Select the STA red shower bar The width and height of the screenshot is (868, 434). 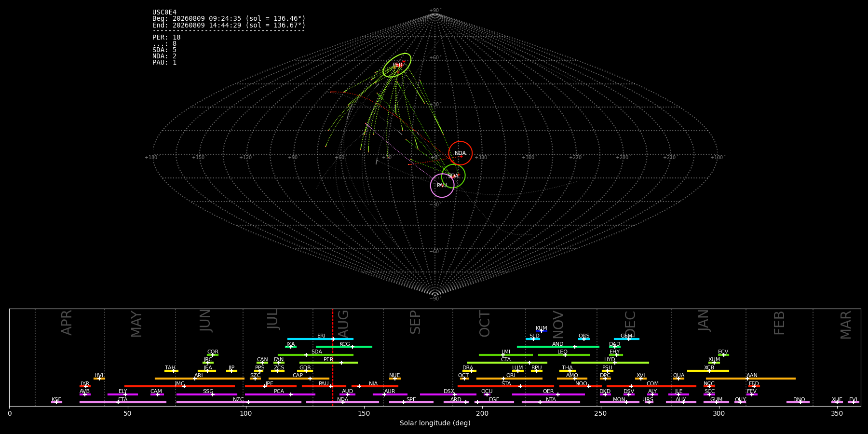[506, 386]
